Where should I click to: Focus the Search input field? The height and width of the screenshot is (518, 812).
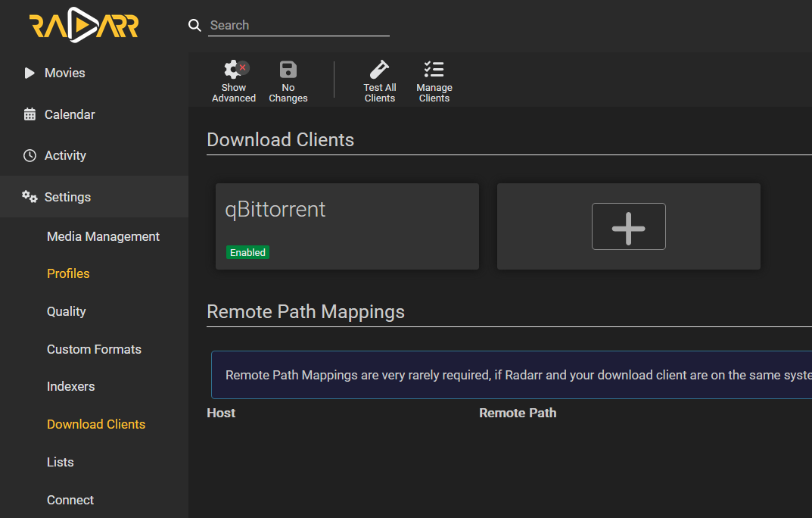(x=299, y=26)
